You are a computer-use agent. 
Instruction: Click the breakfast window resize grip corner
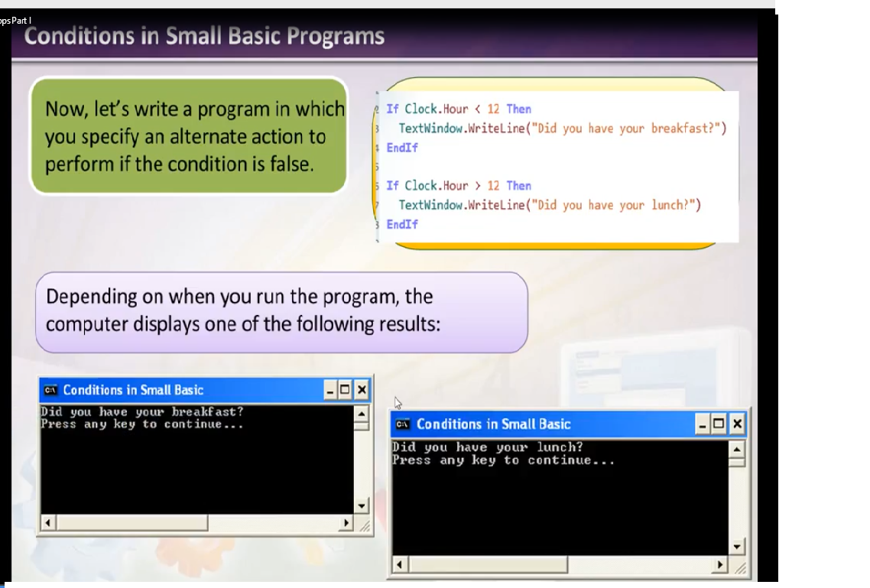point(364,526)
